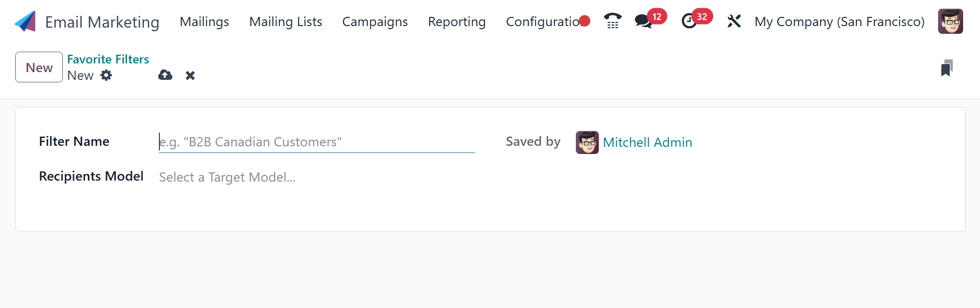The image size is (980, 308).
Task: Open the Mitchell Admin saved-by link
Action: (647, 142)
